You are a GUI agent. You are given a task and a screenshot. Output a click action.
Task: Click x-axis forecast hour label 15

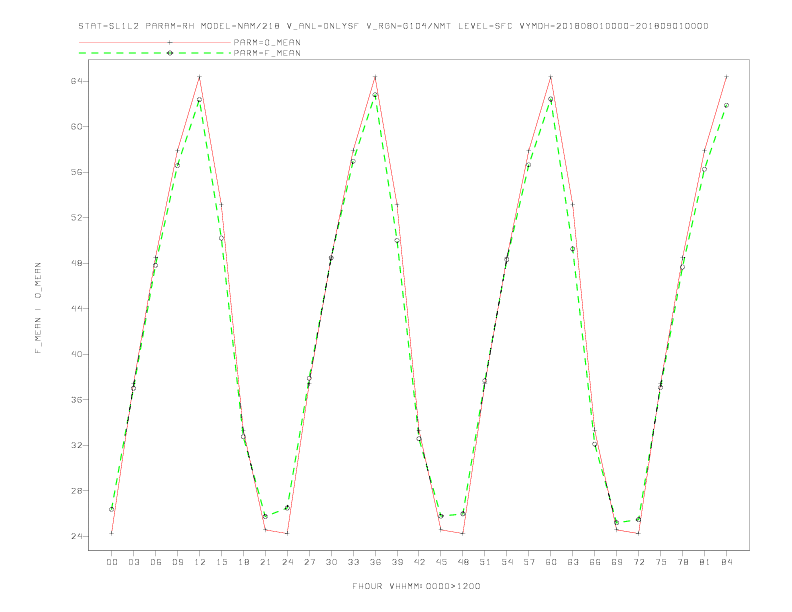[x=221, y=562]
